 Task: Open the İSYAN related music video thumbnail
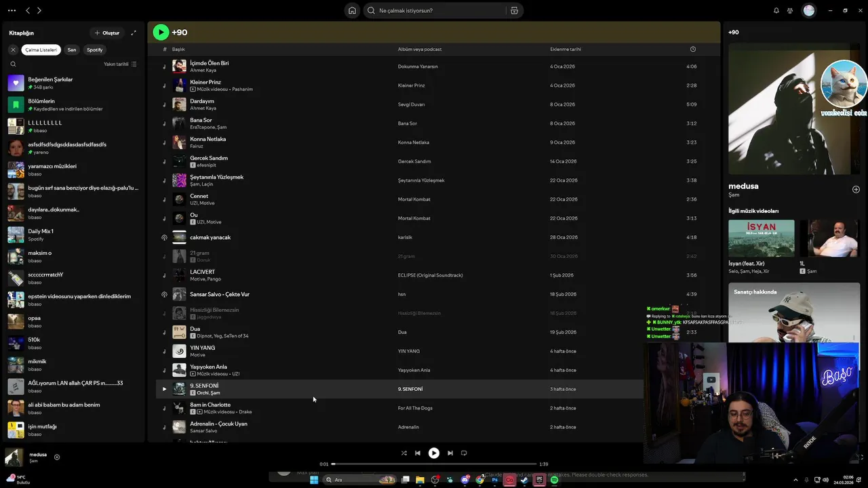tap(761, 238)
